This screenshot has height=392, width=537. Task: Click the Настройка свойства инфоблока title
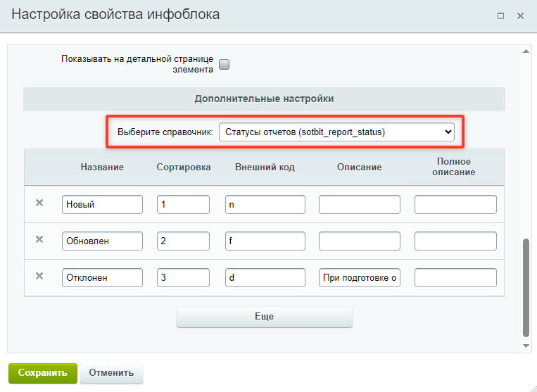115,14
